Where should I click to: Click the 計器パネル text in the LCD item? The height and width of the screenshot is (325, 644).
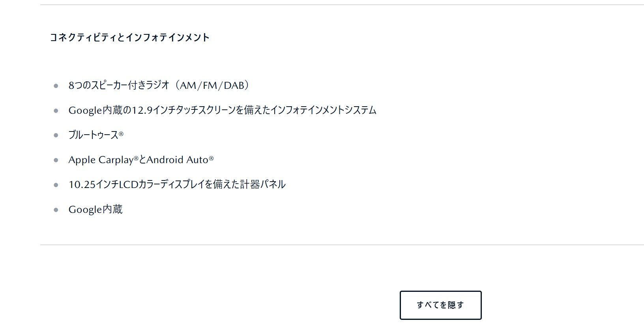click(263, 184)
